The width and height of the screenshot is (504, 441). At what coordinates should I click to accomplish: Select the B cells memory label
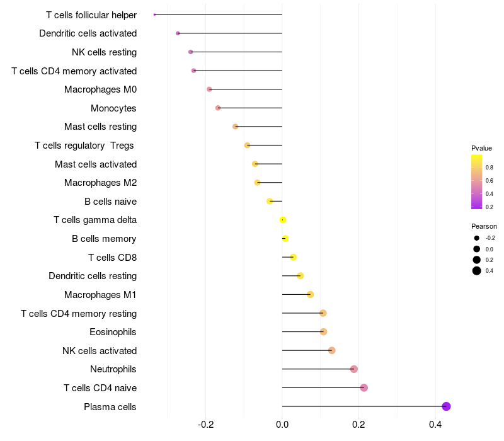[x=104, y=239]
